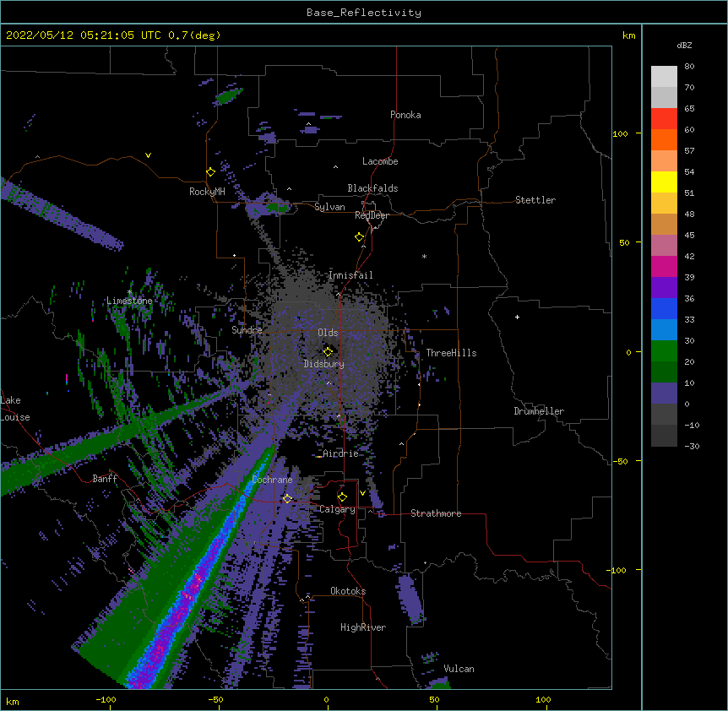
Task: Click the Sylvan label
Action: [x=329, y=207]
